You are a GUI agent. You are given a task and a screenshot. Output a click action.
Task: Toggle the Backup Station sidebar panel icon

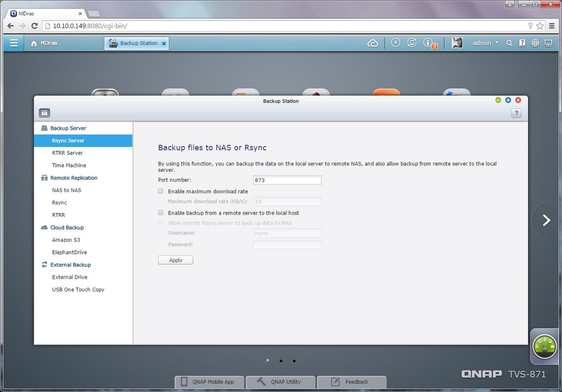coord(44,113)
